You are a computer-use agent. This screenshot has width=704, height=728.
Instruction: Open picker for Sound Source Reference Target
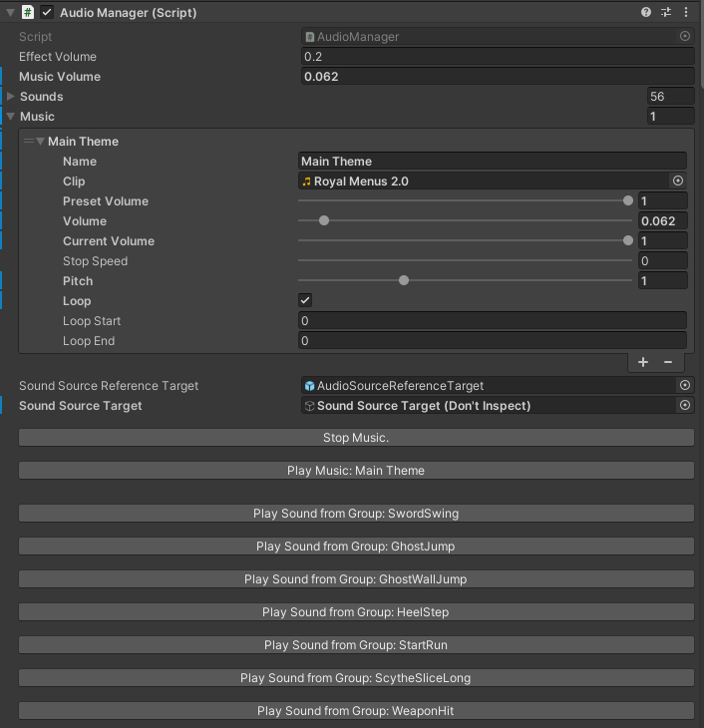coord(684,385)
